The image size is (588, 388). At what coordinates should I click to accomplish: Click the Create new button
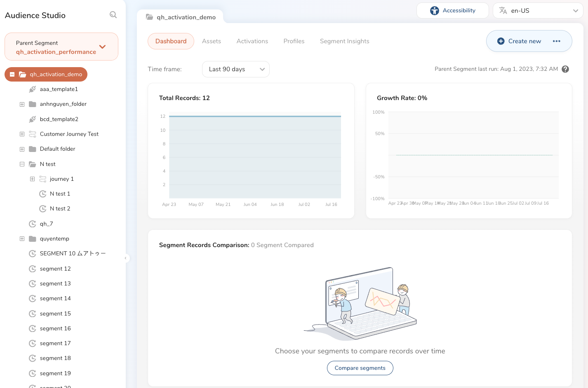pos(519,41)
